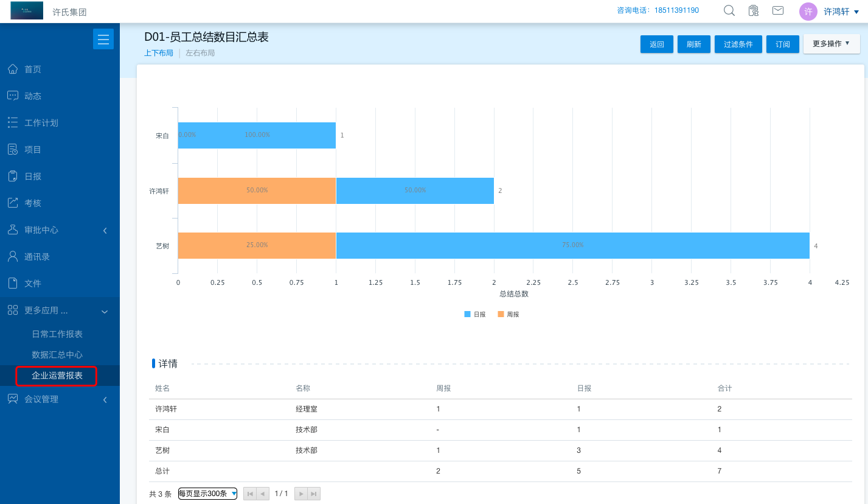
Task: Open 过滤条件 filter button
Action: pos(738,44)
